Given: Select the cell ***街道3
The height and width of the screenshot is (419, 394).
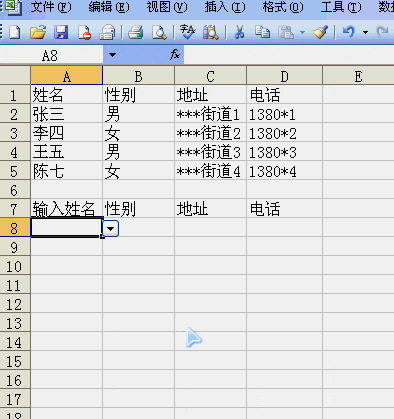Looking at the screenshot, I should click(x=210, y=152).
